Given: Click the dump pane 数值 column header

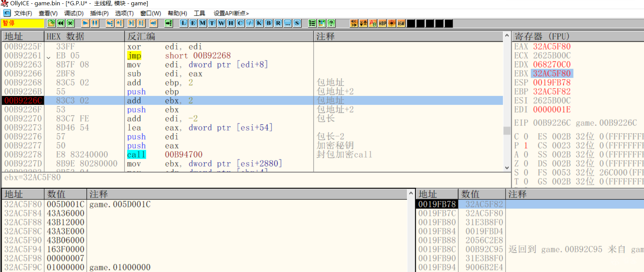Looking at the screenshot, I should (x=65, y=194).
